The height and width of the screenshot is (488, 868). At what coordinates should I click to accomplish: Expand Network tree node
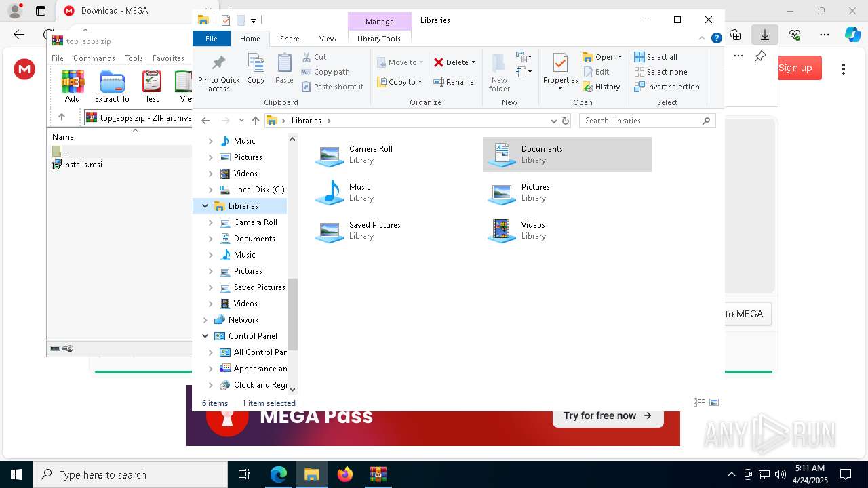click(x=205, y=320)
